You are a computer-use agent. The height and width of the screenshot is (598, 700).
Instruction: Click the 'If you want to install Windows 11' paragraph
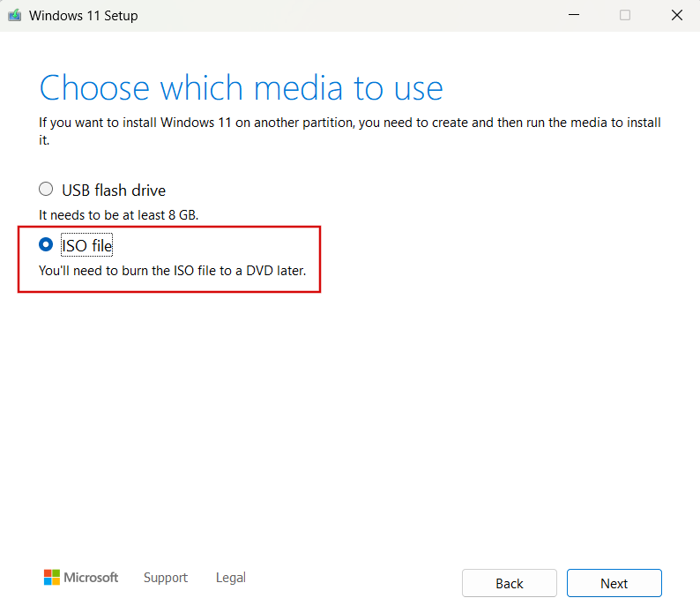tap(349, 131)
